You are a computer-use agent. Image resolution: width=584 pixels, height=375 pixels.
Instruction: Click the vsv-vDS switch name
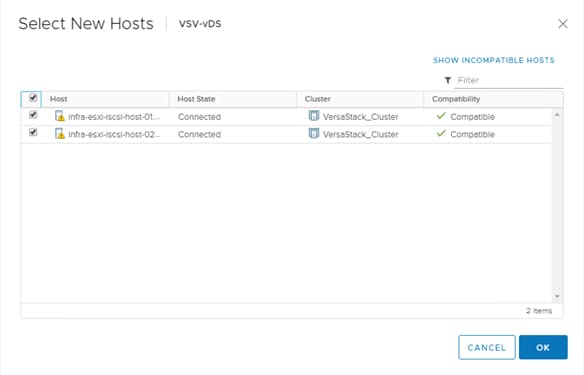pyautogui.click(x=200, y=23)
